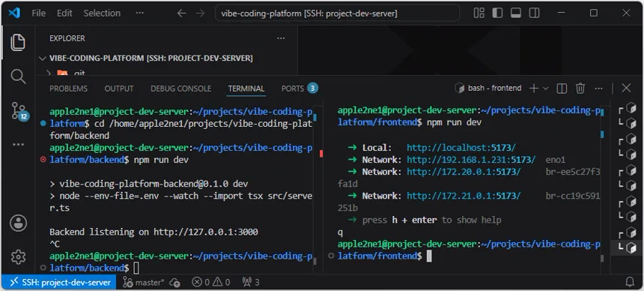The image size is (644, 291).
Task: Go back with the left arrow
Action: pos(181,13)
